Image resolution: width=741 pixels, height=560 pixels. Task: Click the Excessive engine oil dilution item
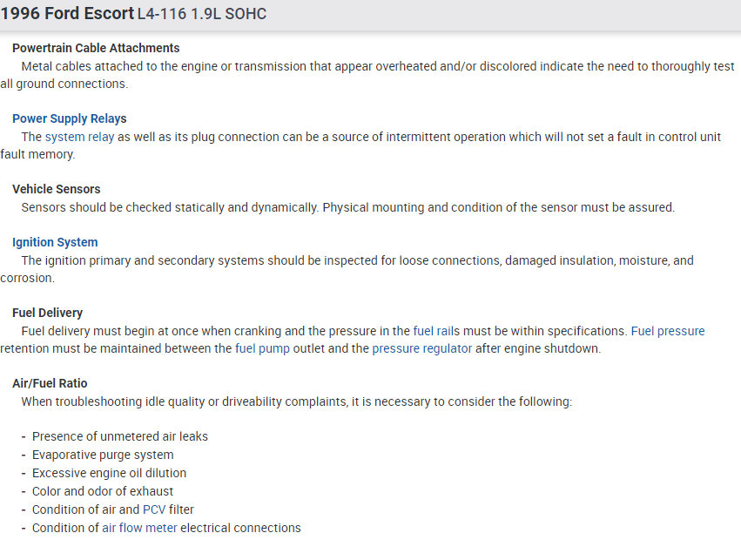click(109, 473)
